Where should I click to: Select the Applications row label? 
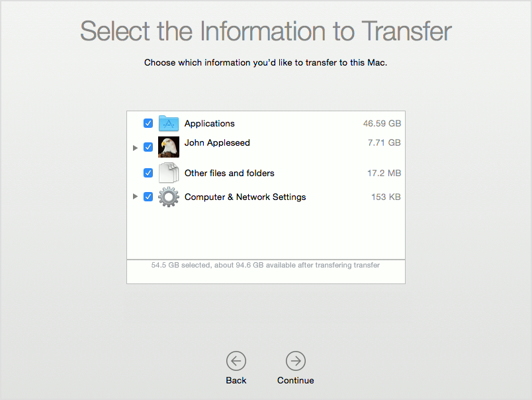209,124
